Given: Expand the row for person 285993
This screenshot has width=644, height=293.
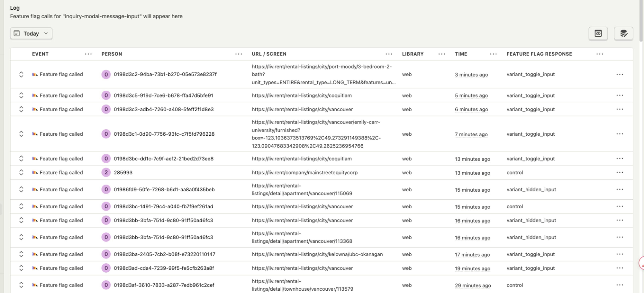Looking at the screenshot, I should [21, 173].
